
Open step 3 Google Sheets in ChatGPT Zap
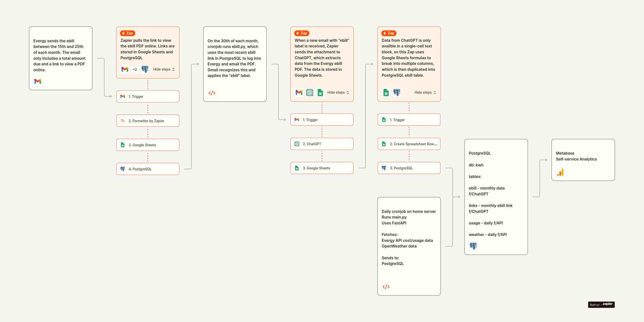coord(322,168)
